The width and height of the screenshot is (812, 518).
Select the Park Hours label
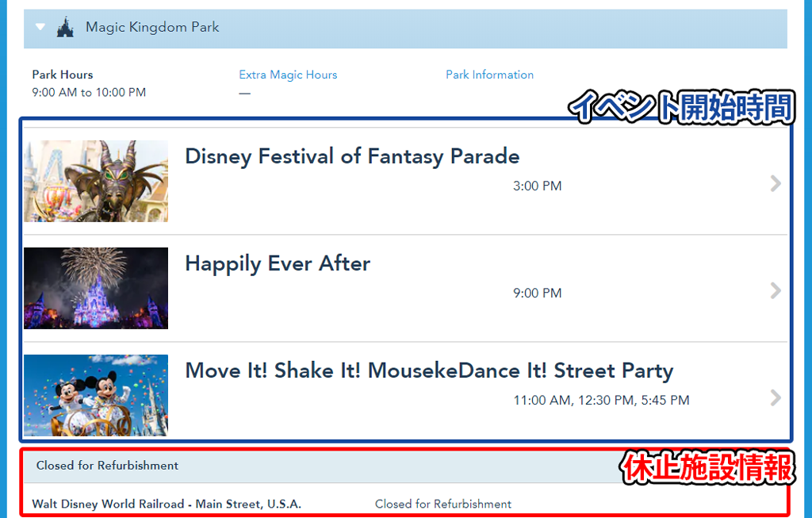click(x=63, y=75)
